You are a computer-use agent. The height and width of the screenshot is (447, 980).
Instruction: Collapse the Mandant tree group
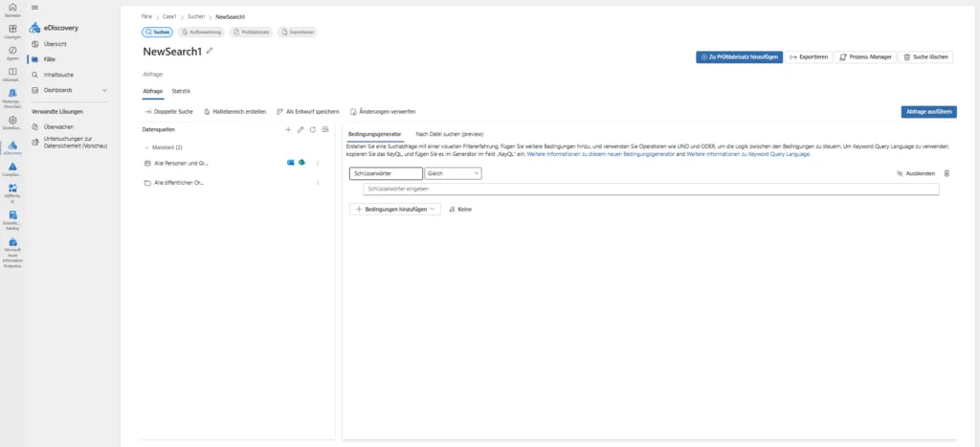146,147
